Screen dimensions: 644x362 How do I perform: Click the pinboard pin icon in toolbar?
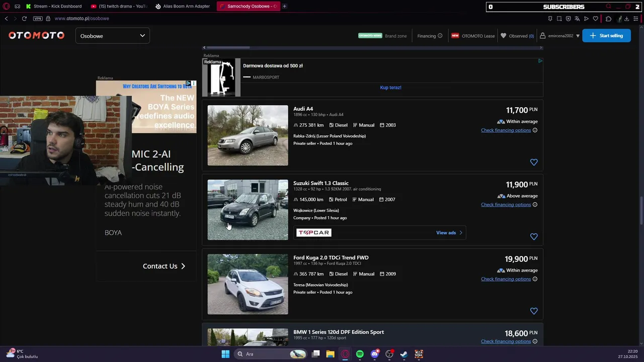pyautogui.click(x=550, y=19)
